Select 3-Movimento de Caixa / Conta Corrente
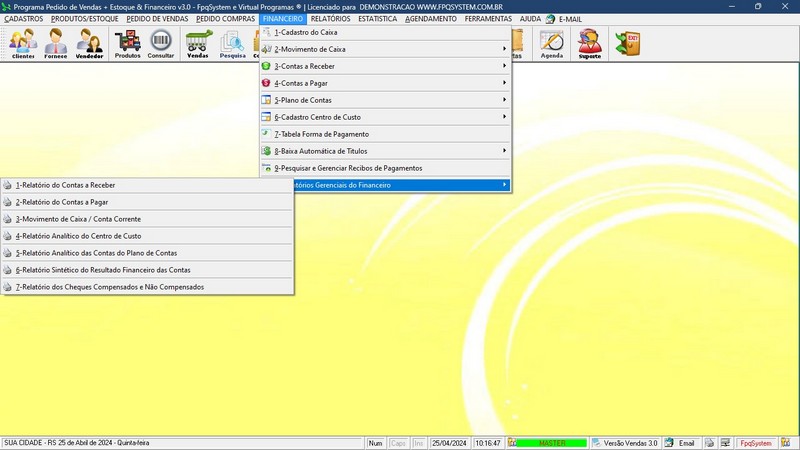This screenshot has height=450, width=800. [147, 219]
